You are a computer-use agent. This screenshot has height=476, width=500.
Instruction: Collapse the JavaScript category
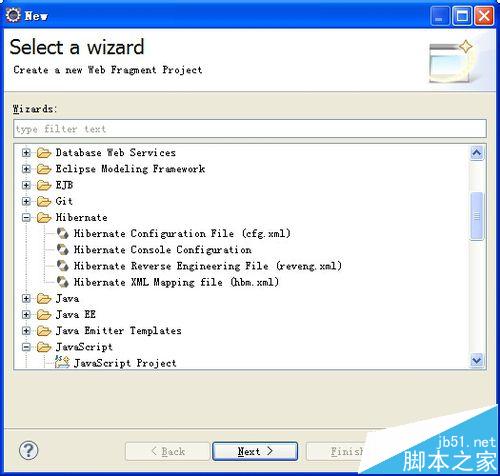pos(26,347)
